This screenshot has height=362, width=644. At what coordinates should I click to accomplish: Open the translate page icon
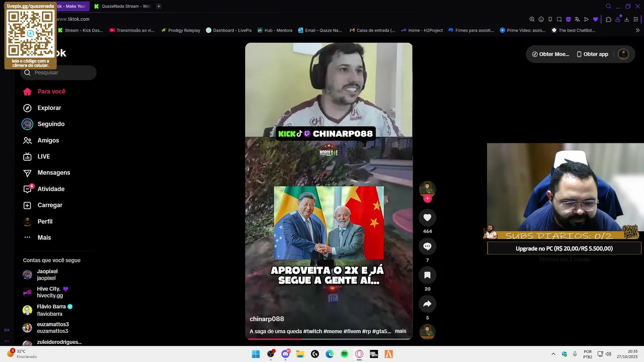577,19
